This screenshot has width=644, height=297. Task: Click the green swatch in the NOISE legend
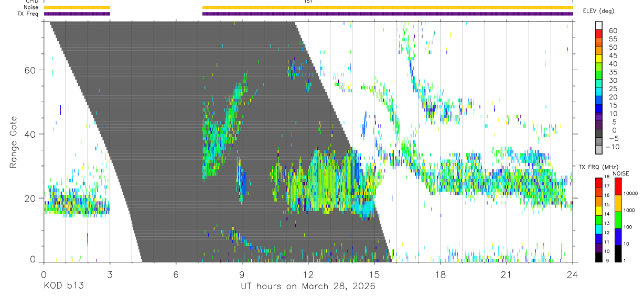coord(618,219)
